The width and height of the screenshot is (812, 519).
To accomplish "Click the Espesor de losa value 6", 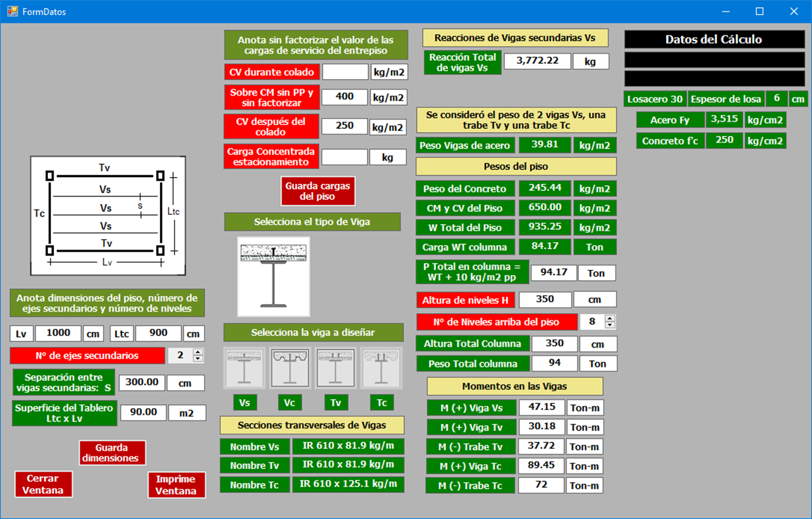I will point(776,99).
